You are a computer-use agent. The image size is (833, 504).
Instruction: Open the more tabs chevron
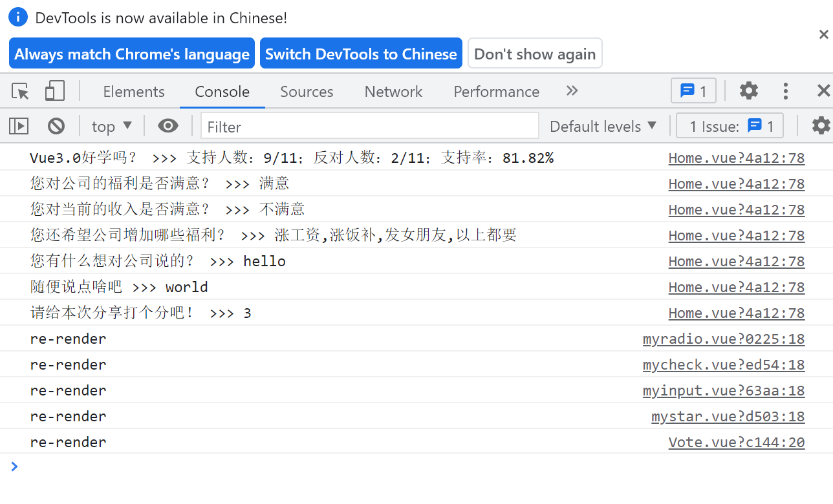pyautogui.click(x=572, y=91)
